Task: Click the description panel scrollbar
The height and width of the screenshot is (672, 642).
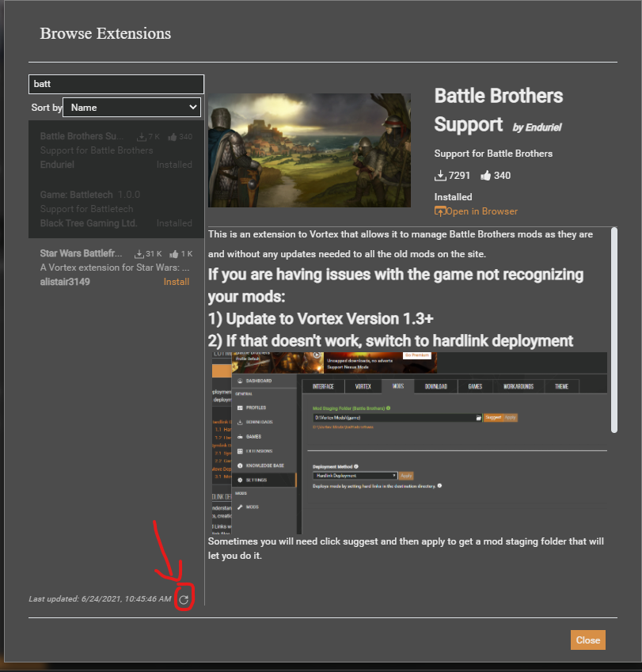Action: pyautogui.click(x=614, y=332)
